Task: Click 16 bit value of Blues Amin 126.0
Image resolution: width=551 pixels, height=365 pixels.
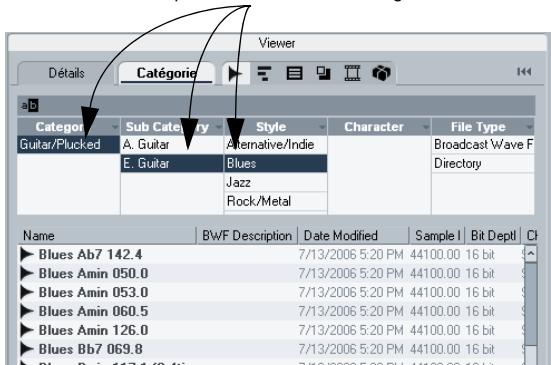Action: (480, 330)
